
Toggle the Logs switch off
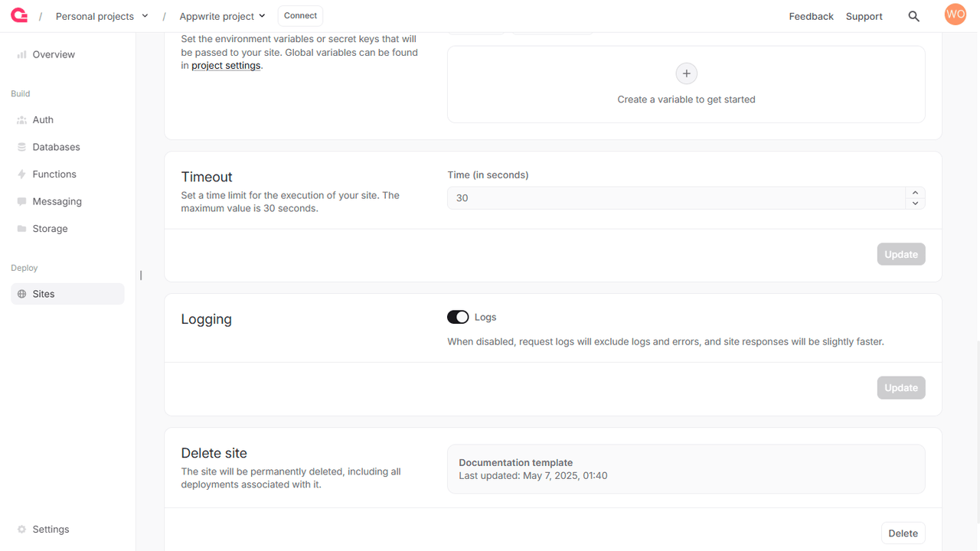pos(458,317)
